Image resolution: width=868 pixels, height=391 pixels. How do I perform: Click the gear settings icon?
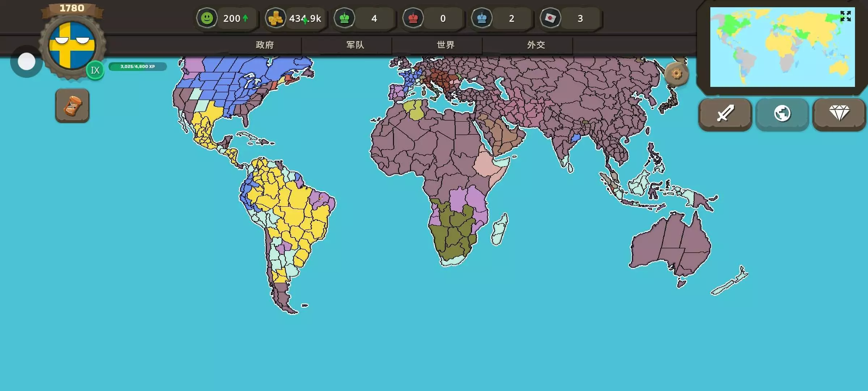(676, 74)
